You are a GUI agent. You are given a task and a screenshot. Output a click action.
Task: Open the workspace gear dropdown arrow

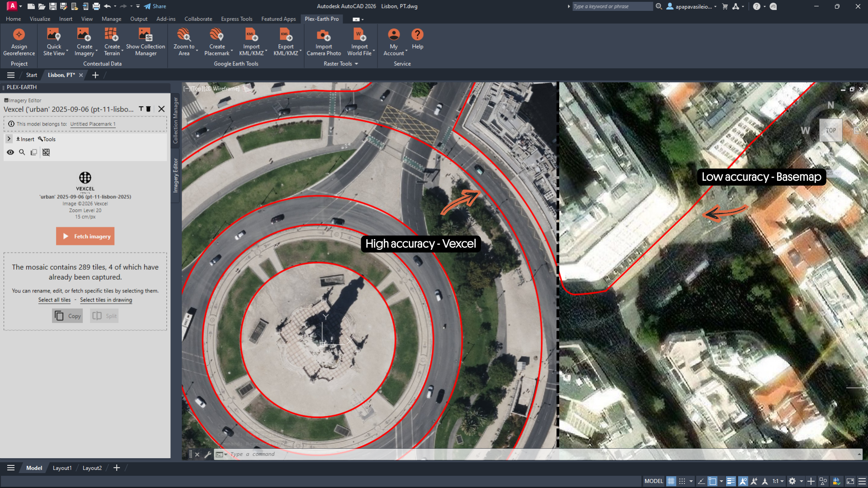(x=801, y=481)
